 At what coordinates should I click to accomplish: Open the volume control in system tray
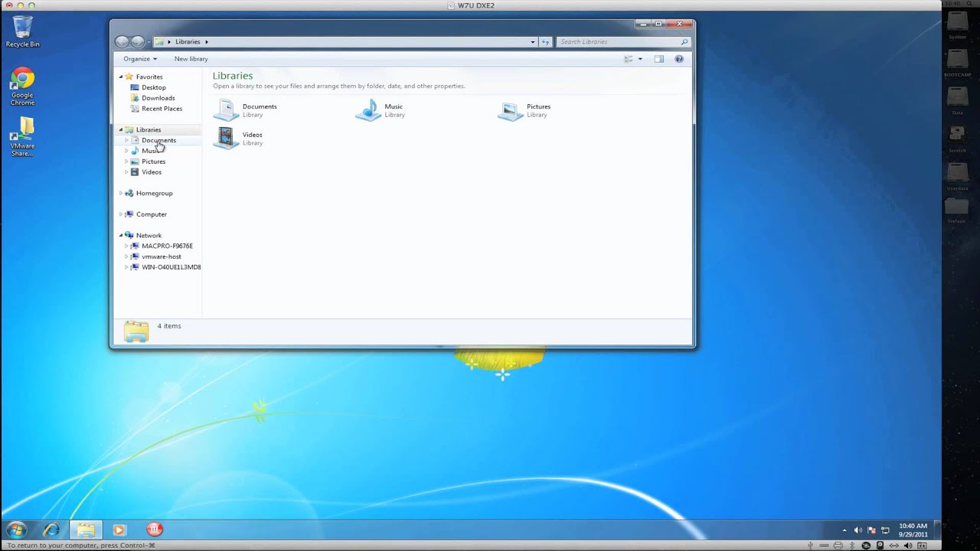tap(858, 530)
